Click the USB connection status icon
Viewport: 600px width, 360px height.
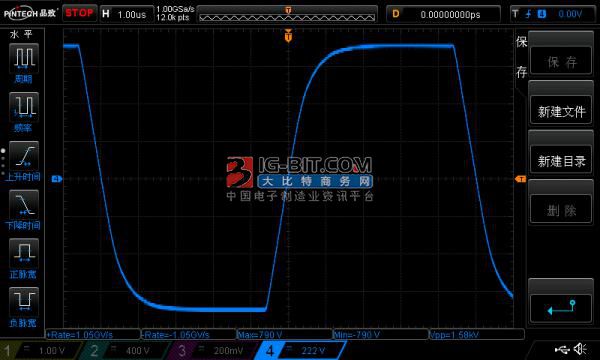(562, 349)
